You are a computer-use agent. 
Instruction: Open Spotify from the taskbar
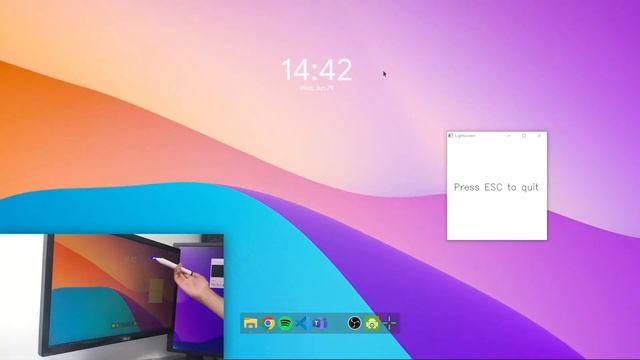coord(285,323)
